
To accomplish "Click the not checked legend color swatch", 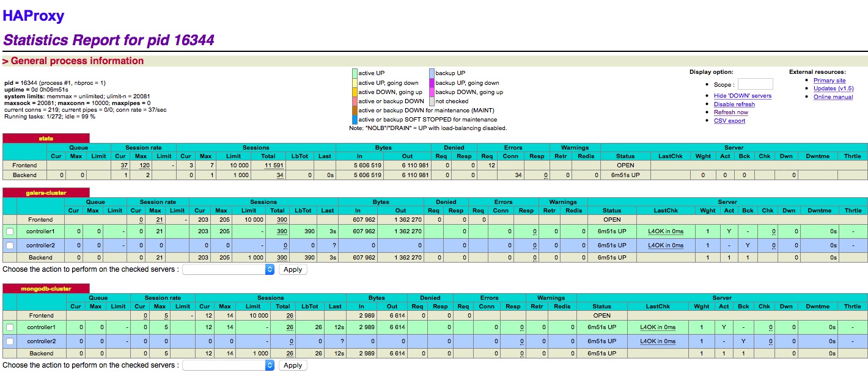I will coord(432,101).
